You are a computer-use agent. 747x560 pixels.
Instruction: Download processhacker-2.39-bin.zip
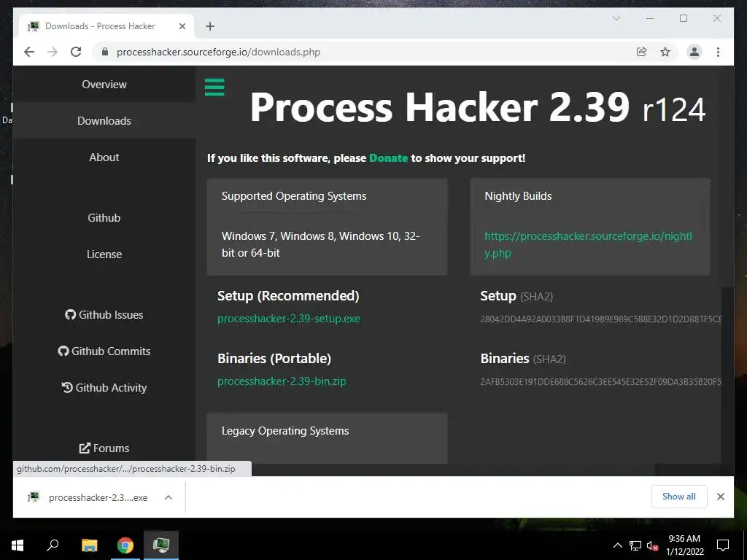(x=282, y=381)
